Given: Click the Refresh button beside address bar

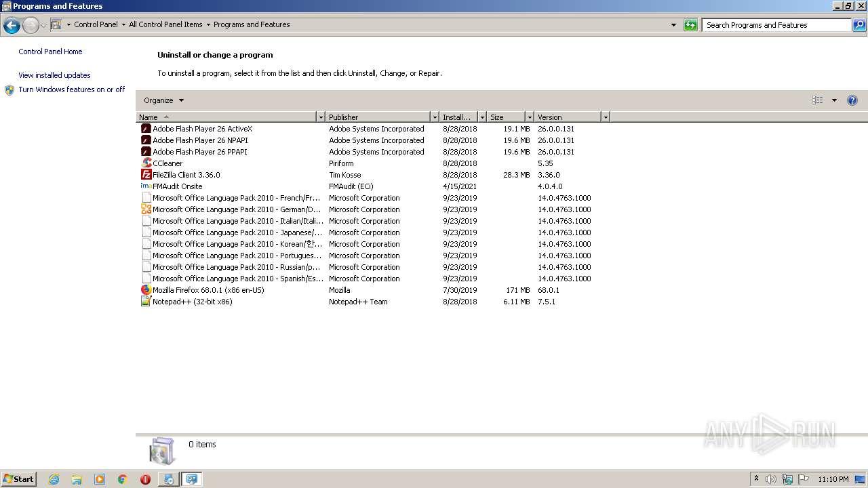Looking at the screenshot, I should coord(690,25).
